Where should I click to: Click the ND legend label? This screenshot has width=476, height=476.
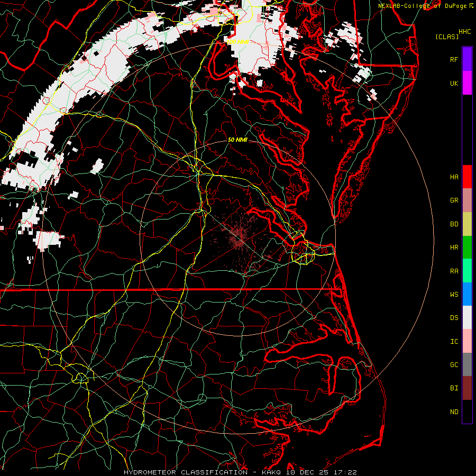point(454,412)
